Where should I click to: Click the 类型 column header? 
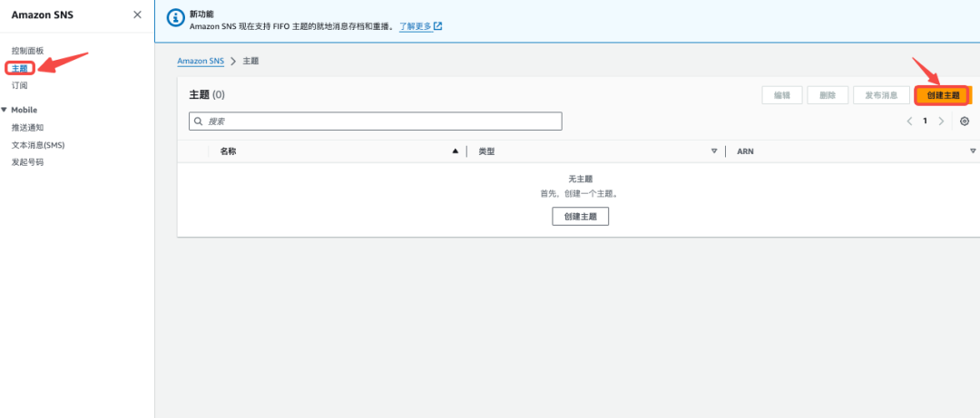click(x=487, y=151)
